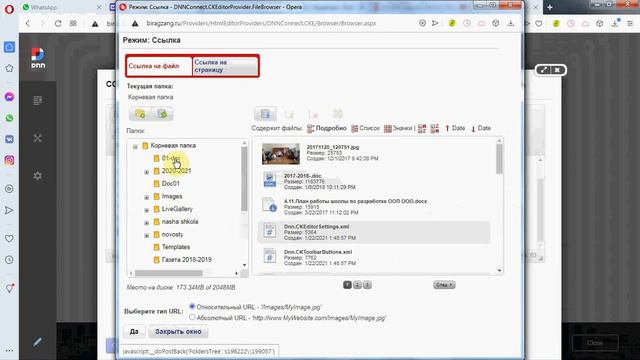Screen dimensions: 640x360
Task: Click the upload file toolbar icon
Action: [265, 114]
